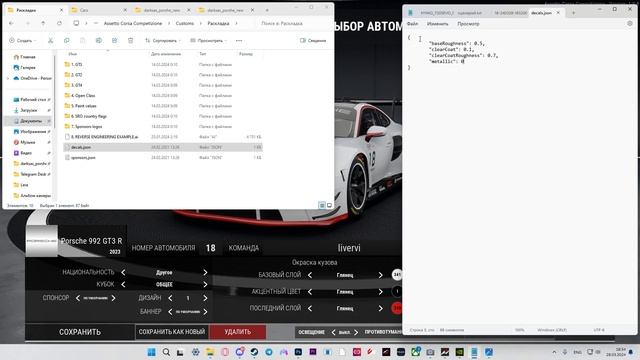Go up one folder in Explorer

[43, 23]
